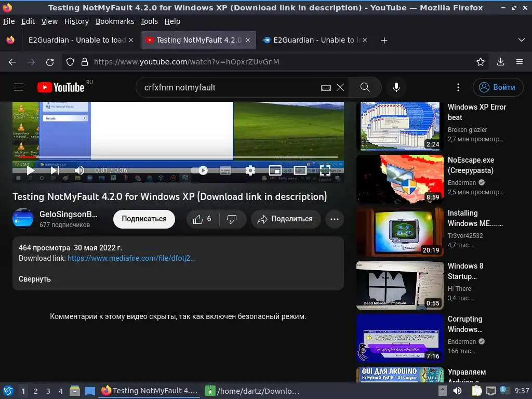The width and height of the screenshot is (532, 399).
Task: Like the video with thumbs up
Action: click(x=203, y=219)
